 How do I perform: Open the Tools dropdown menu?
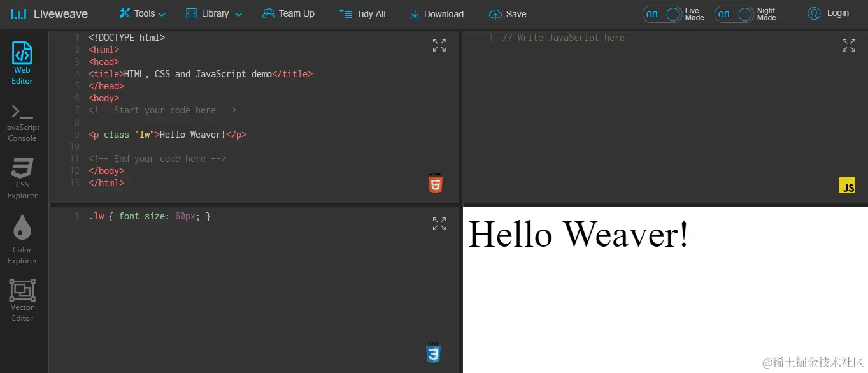point(141,13)
